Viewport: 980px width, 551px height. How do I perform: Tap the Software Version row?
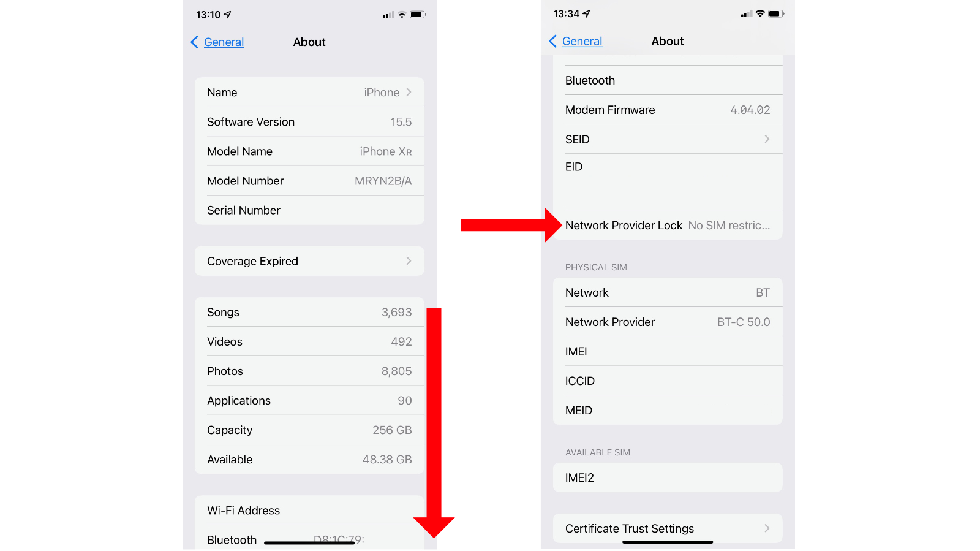pos(309,122)
